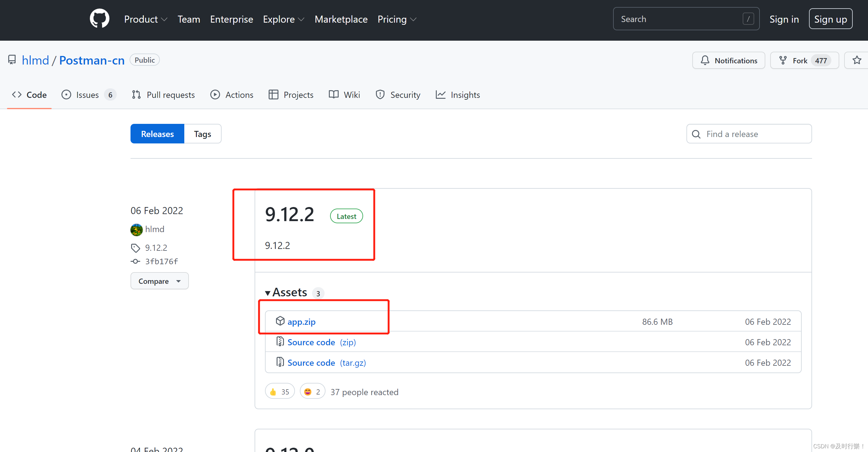868x452 pixels.
Task: Open the Issues tab
Action: [x=89, y=95]
